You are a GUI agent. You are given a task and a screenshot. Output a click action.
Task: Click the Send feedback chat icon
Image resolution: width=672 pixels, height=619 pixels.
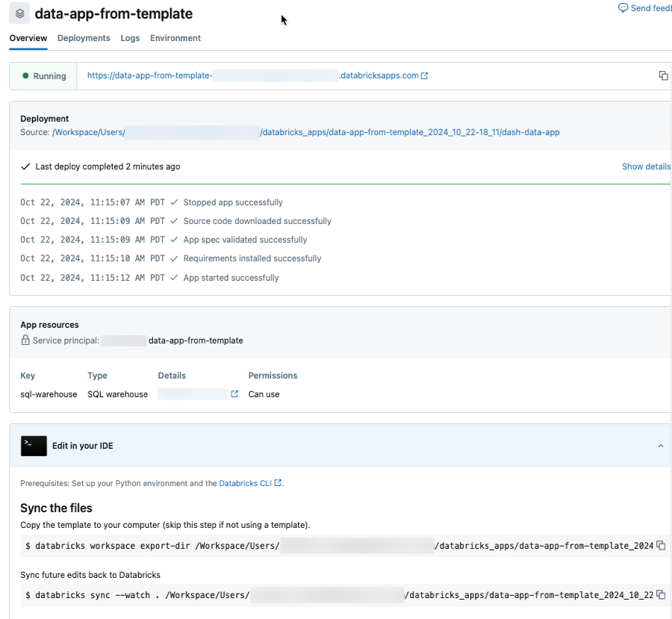pos(623,8)
